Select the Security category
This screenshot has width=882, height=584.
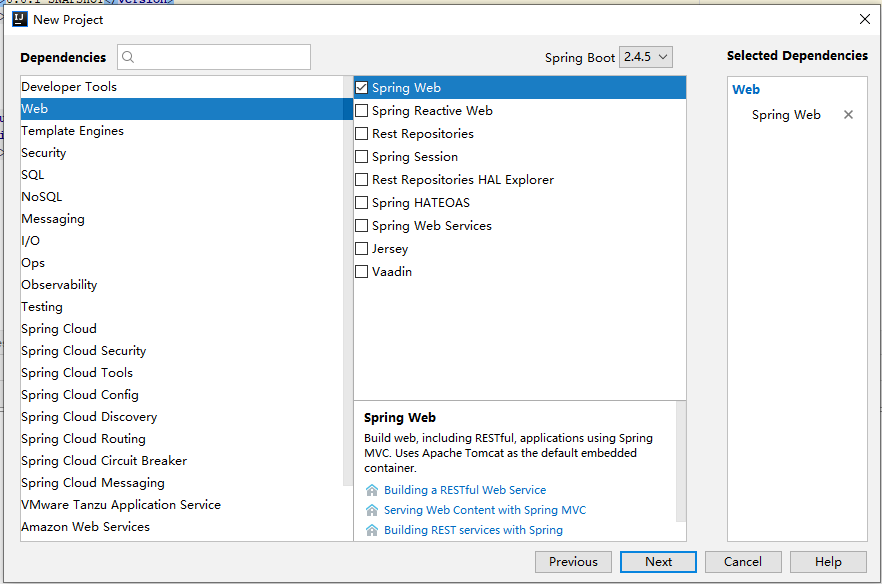tap(182, 152)
